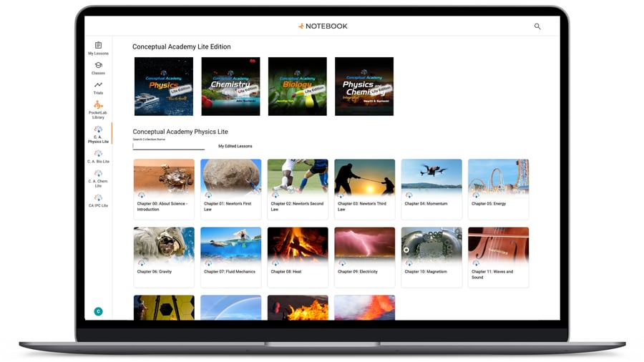This screenshot has width=644, height=362.
Task: Open the user profile avatar C
Action: [98, 311]
